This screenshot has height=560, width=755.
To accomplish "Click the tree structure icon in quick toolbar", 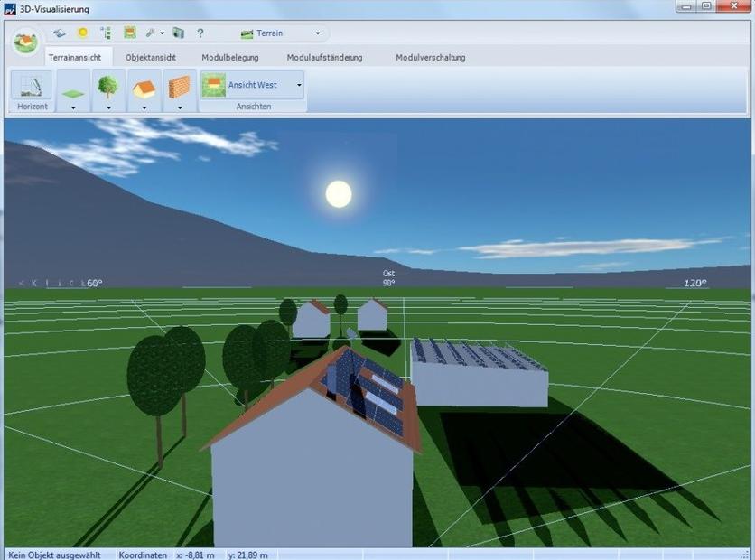I will (106, 33).
